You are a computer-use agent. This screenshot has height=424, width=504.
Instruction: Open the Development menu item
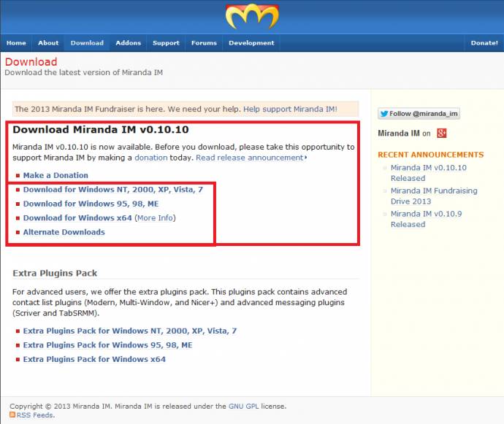(251, 43)
